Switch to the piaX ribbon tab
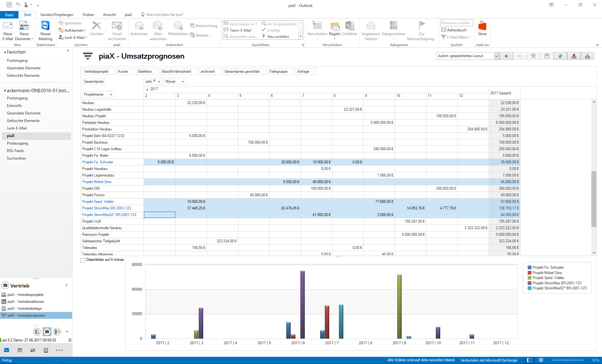Image resolution: width=602 pixels, height=364 pixels. 128,15
